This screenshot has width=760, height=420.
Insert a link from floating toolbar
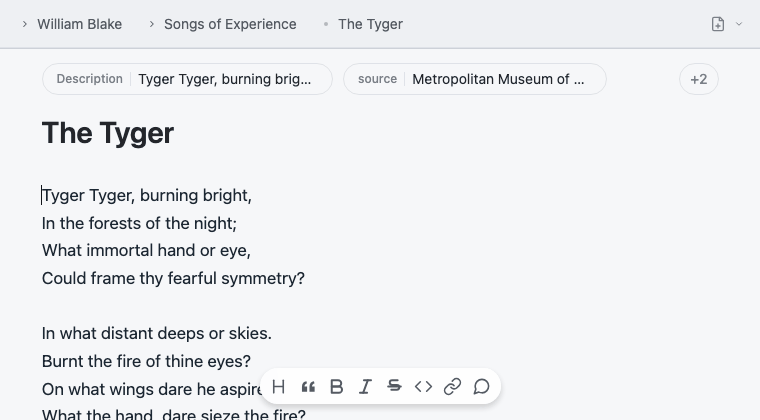(452, 387)
